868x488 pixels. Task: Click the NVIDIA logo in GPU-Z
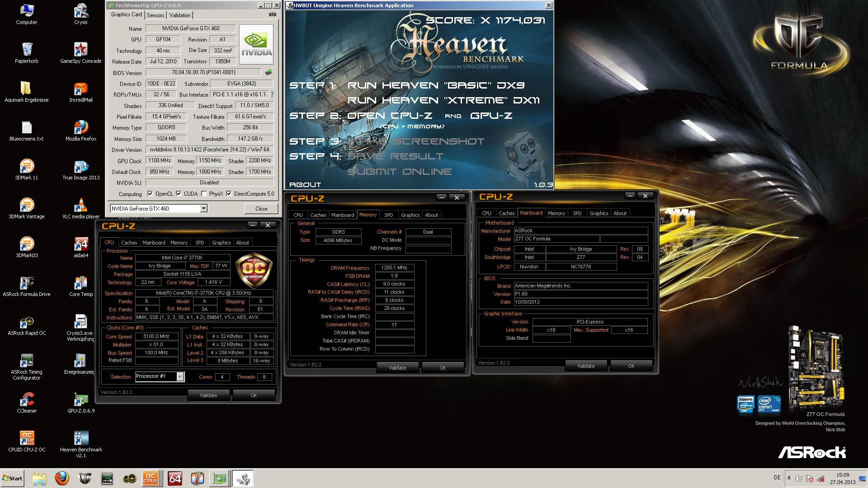[256, 45]
